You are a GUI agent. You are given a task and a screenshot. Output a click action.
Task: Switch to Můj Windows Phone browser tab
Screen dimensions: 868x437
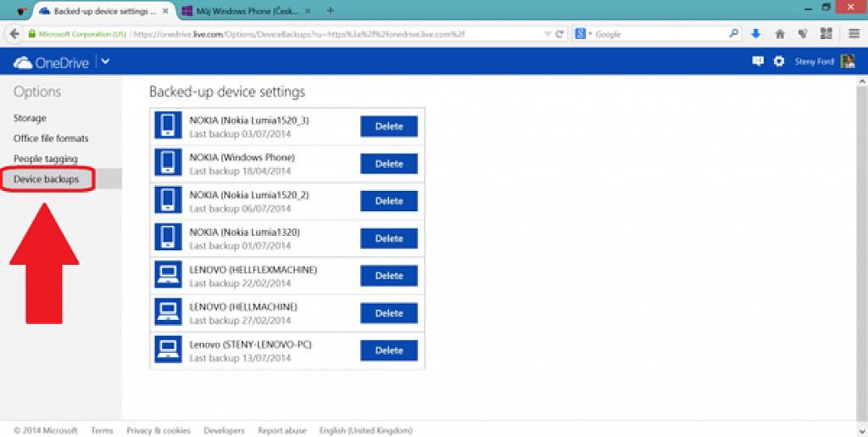(x=248, y=10)
